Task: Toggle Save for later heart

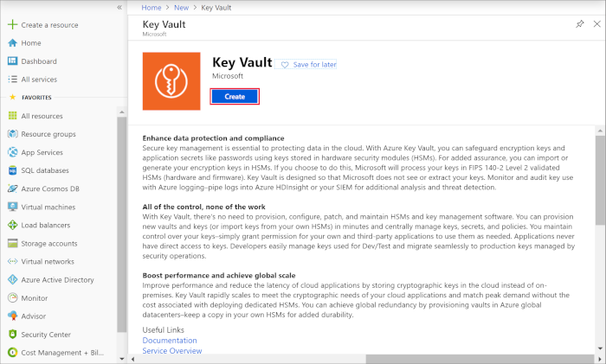Action: click(x=285, y=65)
